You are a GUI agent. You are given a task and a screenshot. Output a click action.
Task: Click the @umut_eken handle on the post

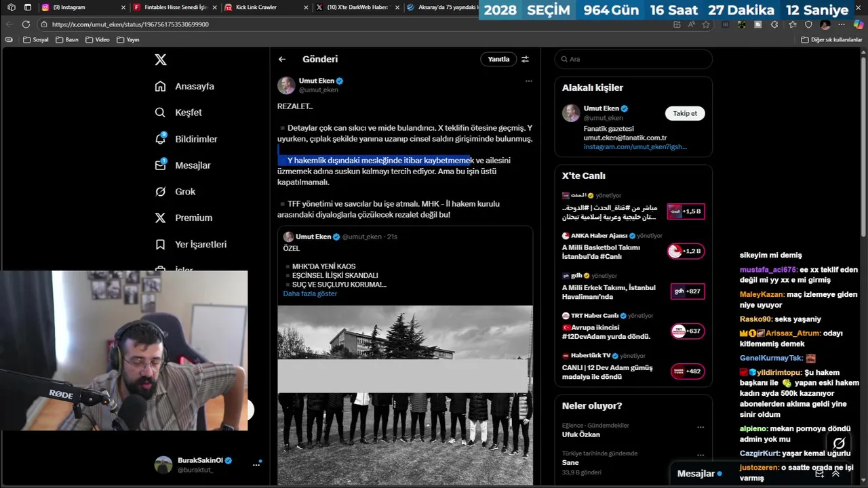[x=319, y=89]
